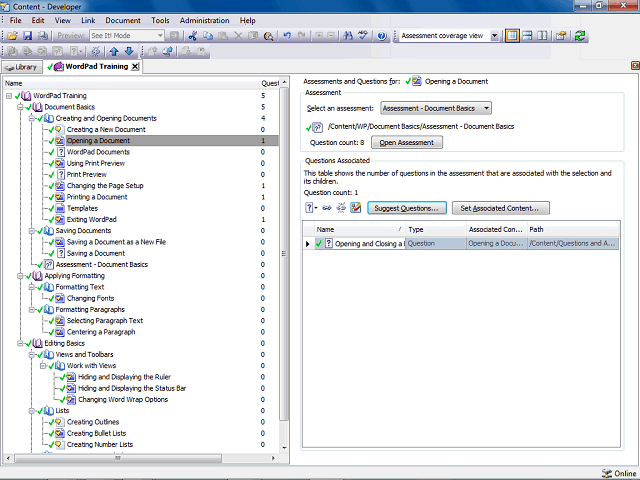Sort table by the Type column header
The height and width of the screenshot is (480, 640).
point(436,229)
